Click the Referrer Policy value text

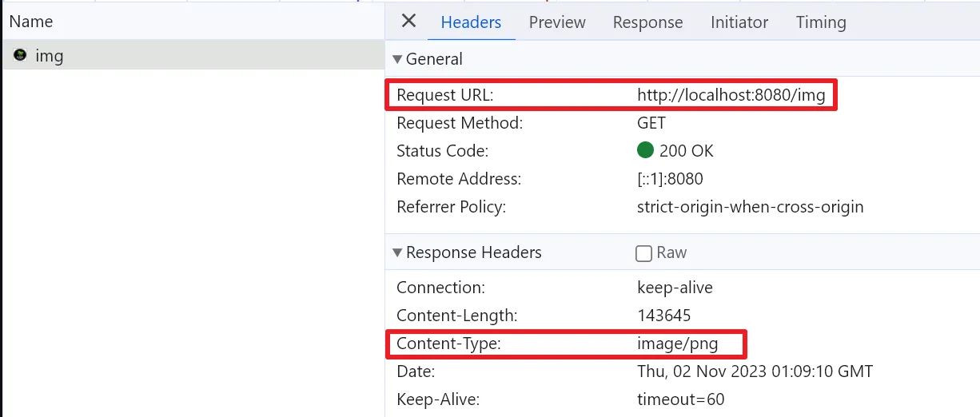click(x=750, y=207)
